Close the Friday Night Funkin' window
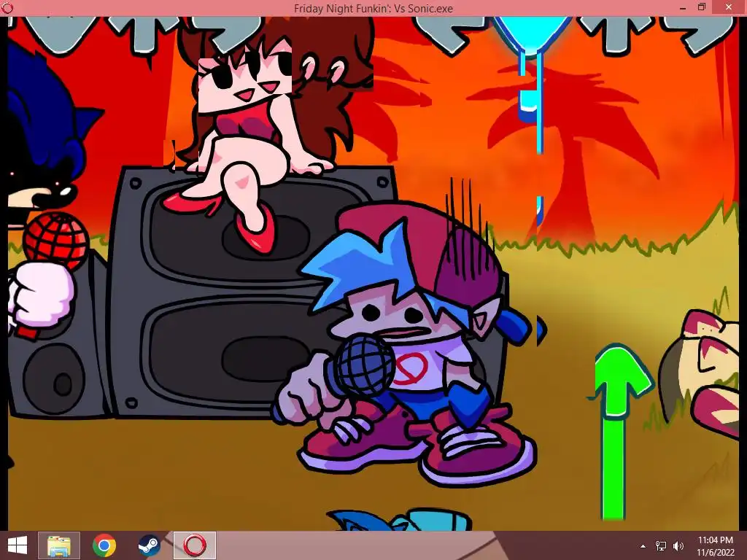 coord(729,7)
